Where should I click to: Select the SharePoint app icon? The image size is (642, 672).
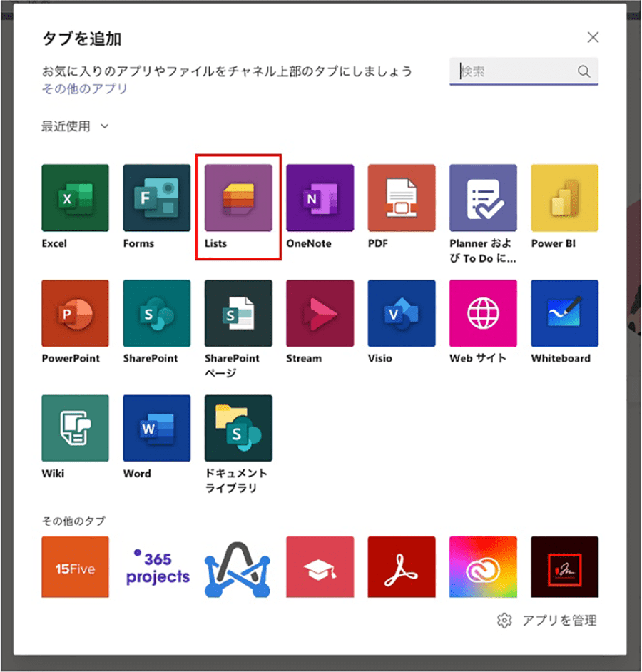pos(156,313)
